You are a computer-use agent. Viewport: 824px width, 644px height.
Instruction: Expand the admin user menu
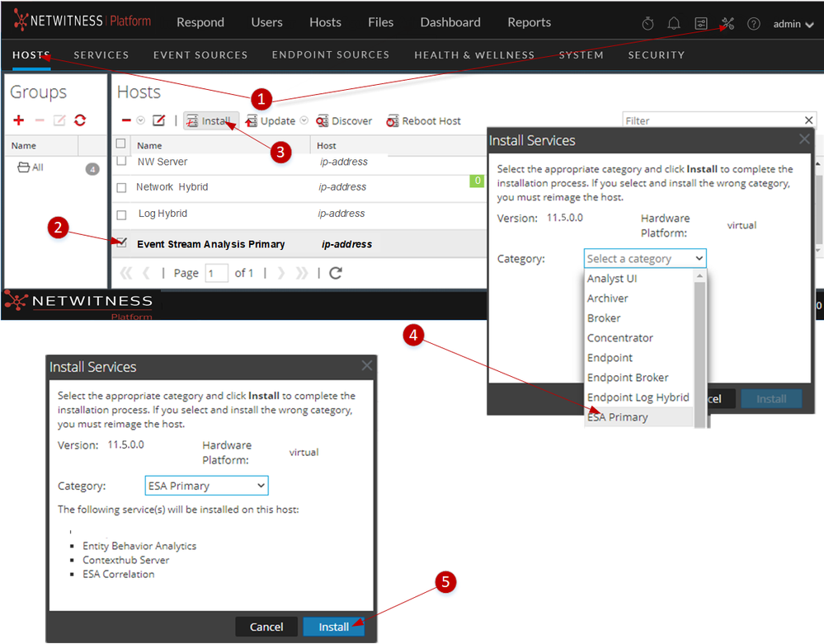point(793,24)
